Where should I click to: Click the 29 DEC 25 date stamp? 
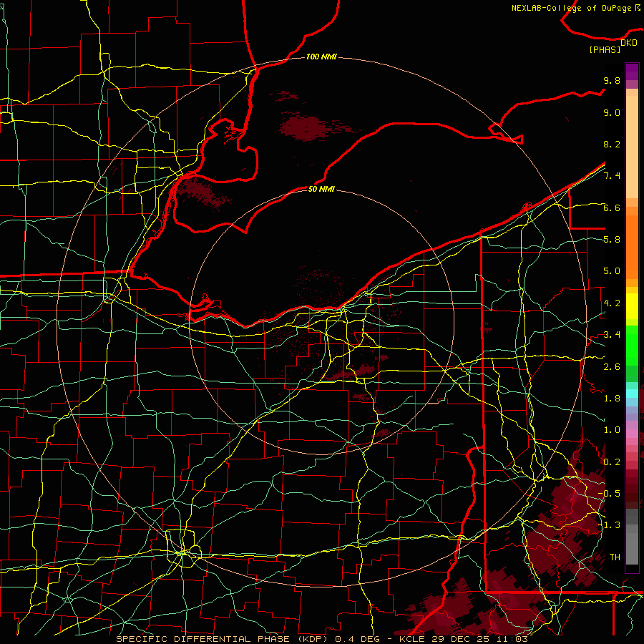462,639
